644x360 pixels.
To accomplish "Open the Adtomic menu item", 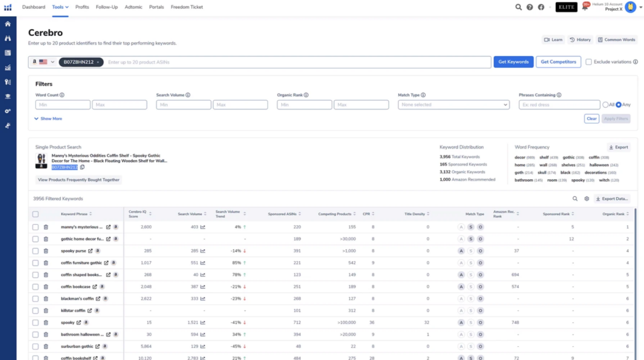I will (133, 7).
